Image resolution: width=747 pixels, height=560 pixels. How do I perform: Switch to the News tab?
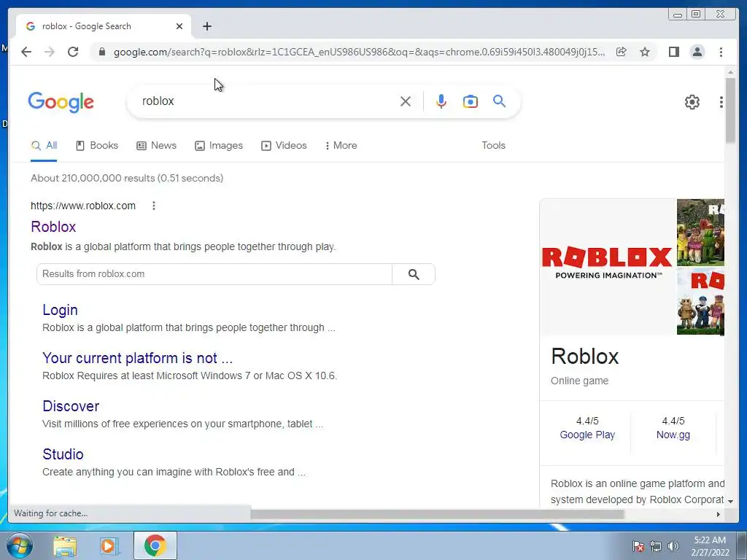click(x=156, y=146)
